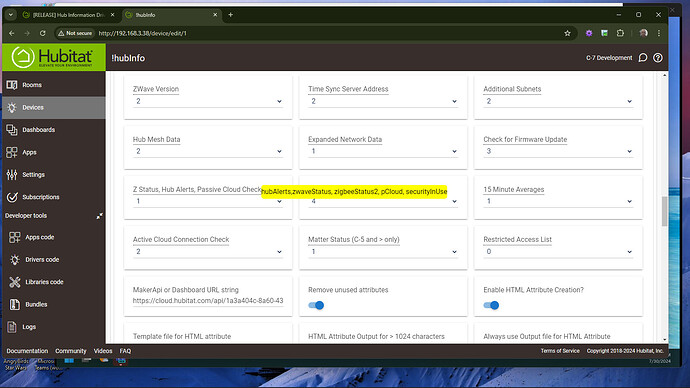Screen dimensions: 690x388
Task: Open the Active Cloud Connection Check dropdown
Action: click(208, 252)
